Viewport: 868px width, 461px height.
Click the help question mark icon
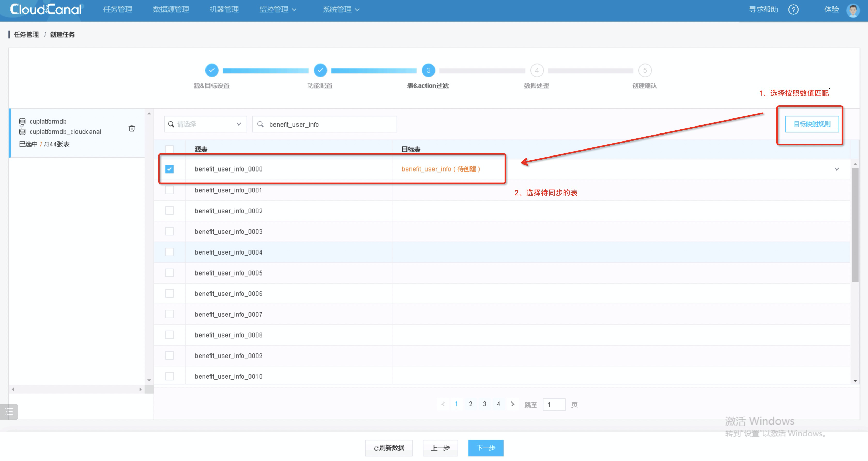coord(793,10)
